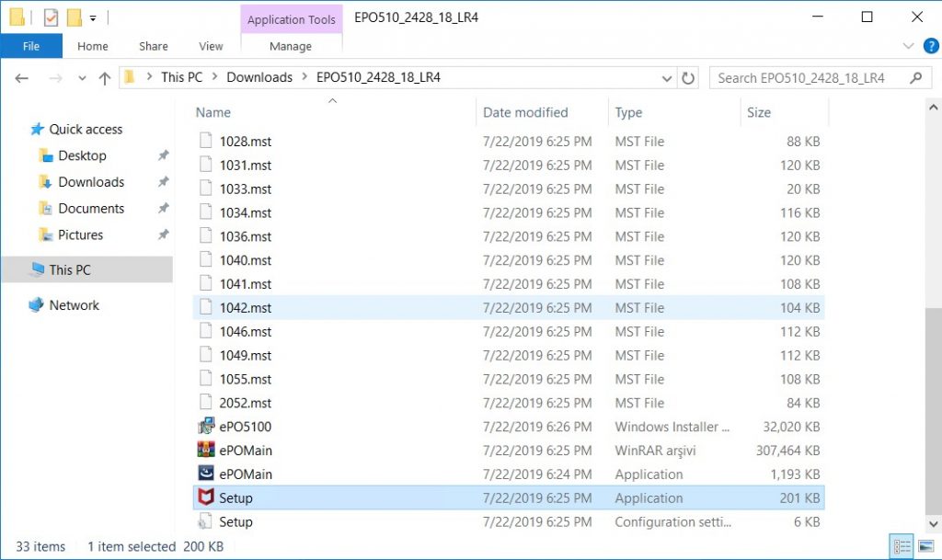The image size is (942, 560).
Task: Unpin Downloads from Quick access
Action: (x=163, y=182)
